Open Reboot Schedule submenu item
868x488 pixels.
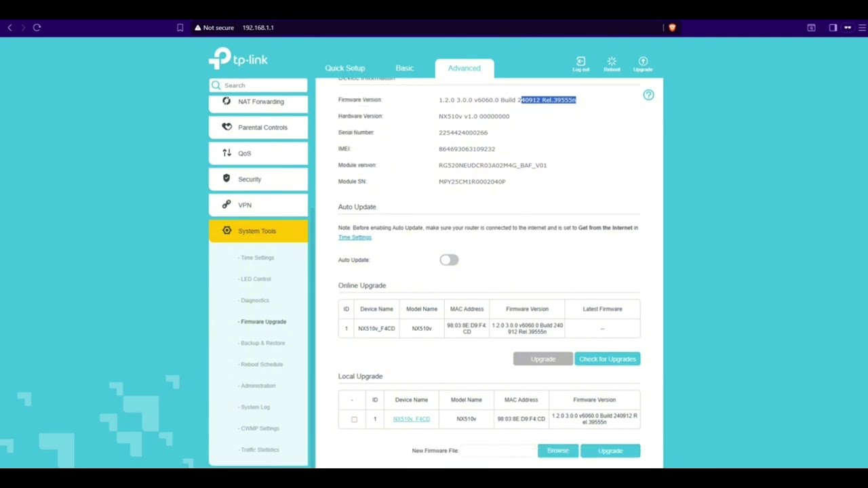pyautogui.click(x=260, y=365)
